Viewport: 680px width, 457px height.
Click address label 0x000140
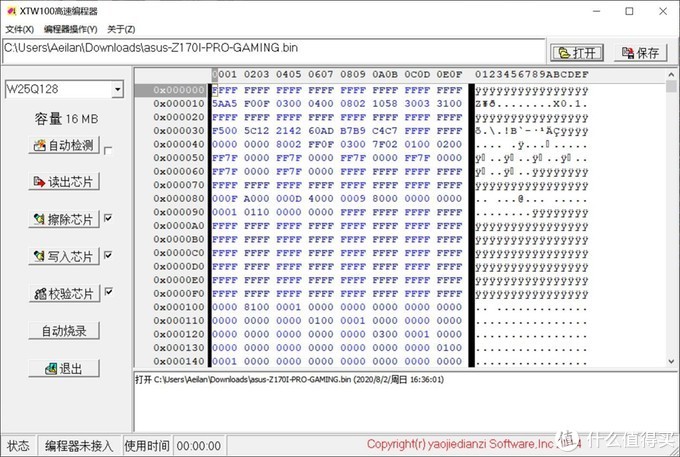click(178, 361)
